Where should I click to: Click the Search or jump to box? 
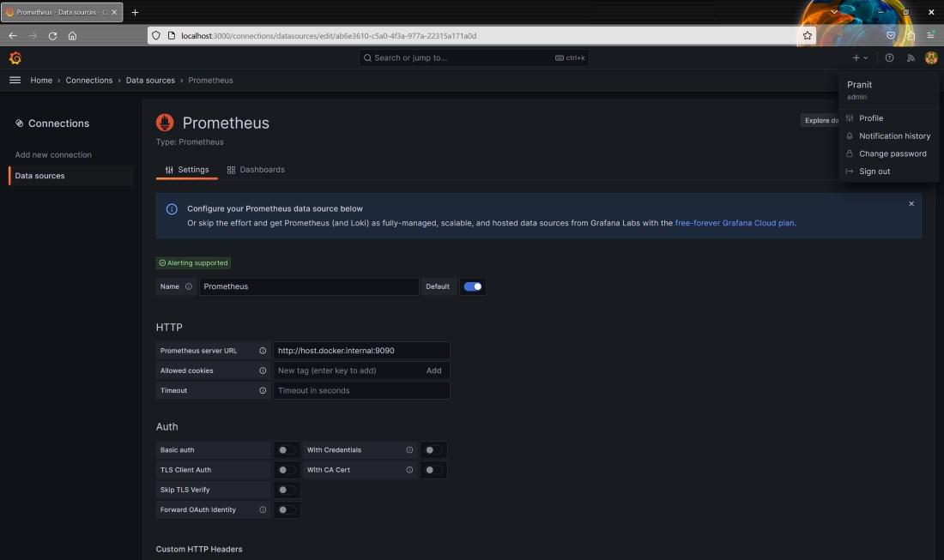474,57
